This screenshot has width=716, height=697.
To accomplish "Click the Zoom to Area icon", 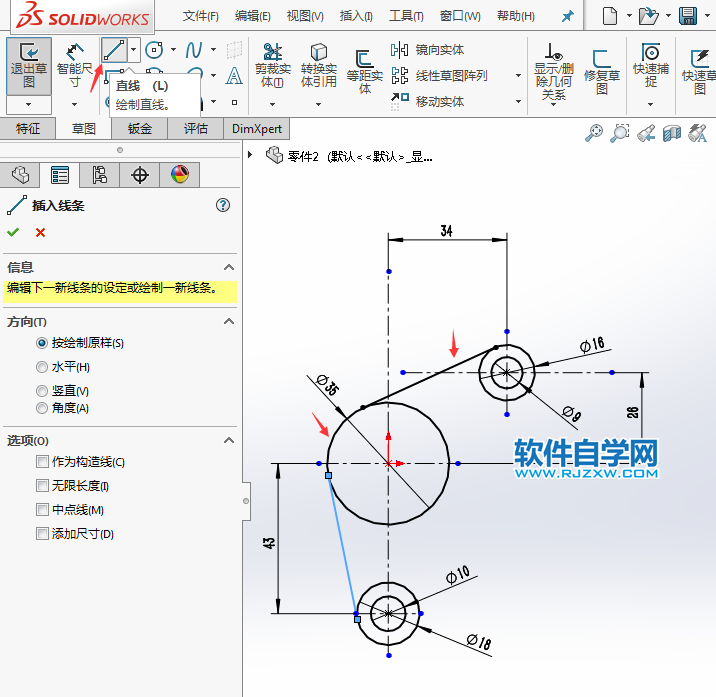I will pos(620,133).
